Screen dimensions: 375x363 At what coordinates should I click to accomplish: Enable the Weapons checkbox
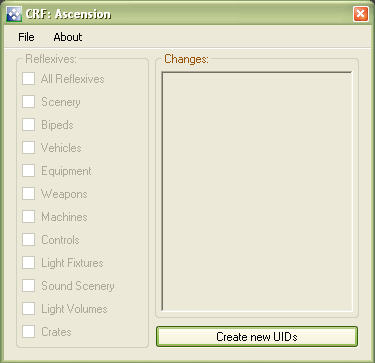pos(29,194)
